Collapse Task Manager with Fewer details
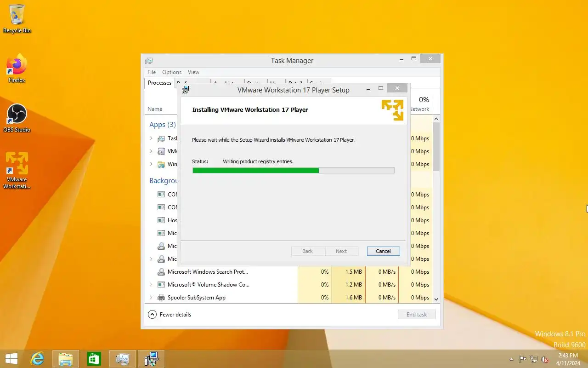The width and height of the screenshot is (588, 368). [x=170, y=315]
